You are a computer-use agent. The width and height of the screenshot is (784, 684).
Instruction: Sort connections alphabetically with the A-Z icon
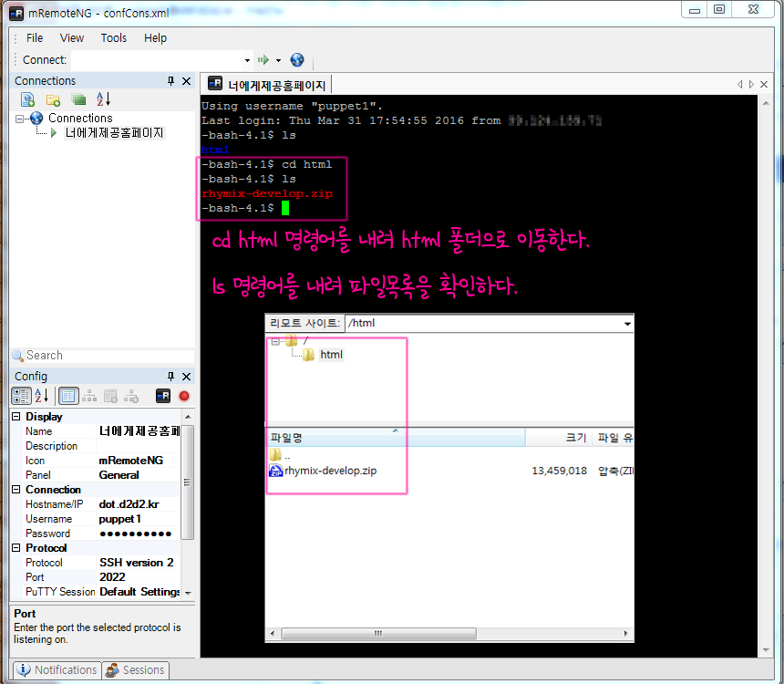click(x=103, y=99)
